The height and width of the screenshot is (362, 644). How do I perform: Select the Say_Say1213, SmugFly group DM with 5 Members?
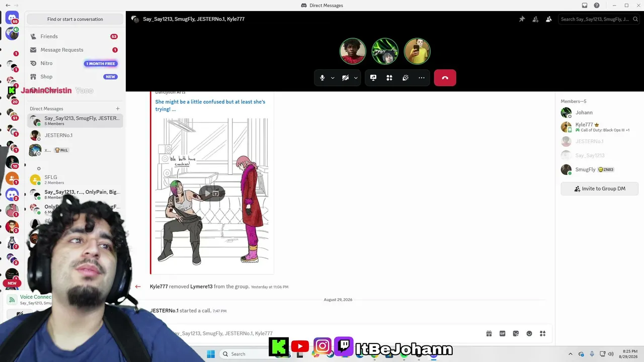pyautogui.click(x=75, y=121)
